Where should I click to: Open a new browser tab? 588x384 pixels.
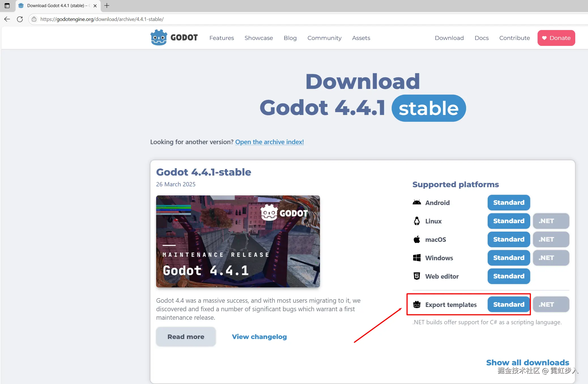coord(107,6)
